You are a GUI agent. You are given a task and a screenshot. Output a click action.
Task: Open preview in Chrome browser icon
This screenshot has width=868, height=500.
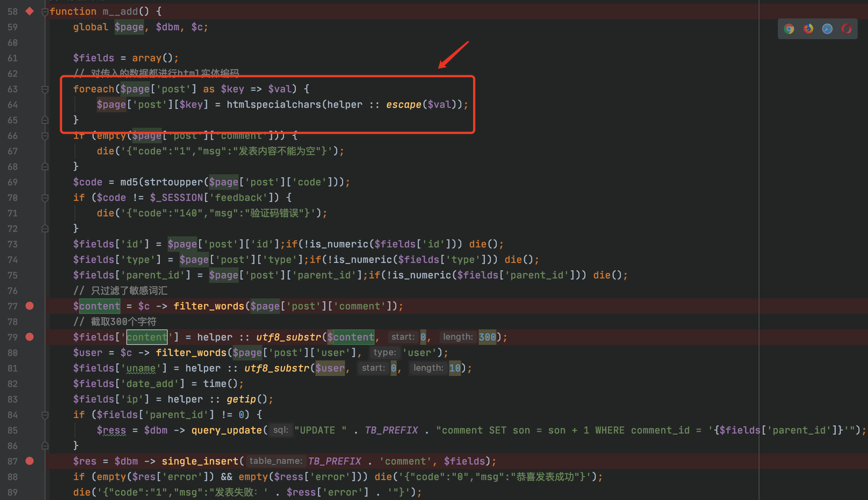(789, 29)
